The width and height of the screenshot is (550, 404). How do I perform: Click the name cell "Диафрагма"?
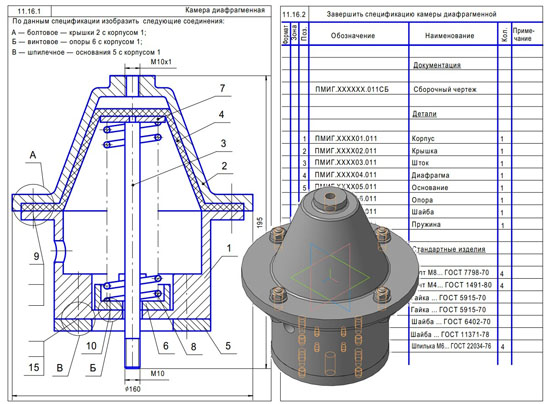coord(430,175)
